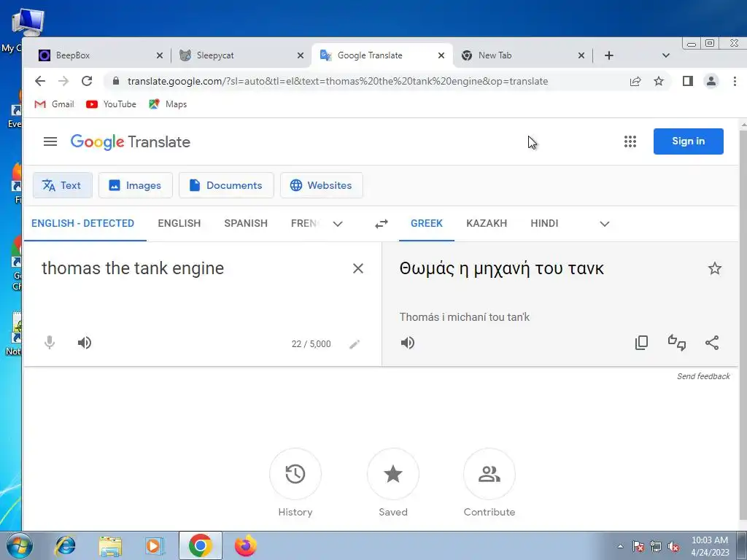
Task: Save translation with the star icon
Action: [x=714, y=268]
